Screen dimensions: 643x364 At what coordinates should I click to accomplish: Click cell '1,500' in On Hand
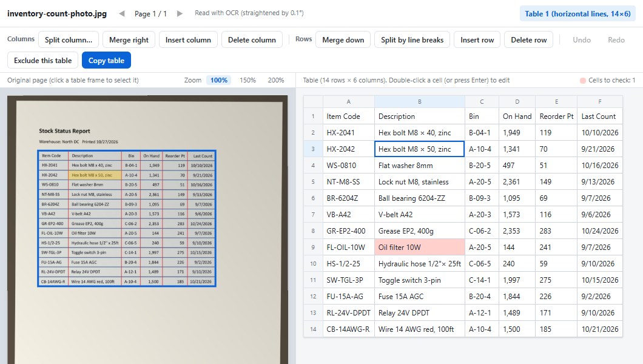[x=517, y=329]
